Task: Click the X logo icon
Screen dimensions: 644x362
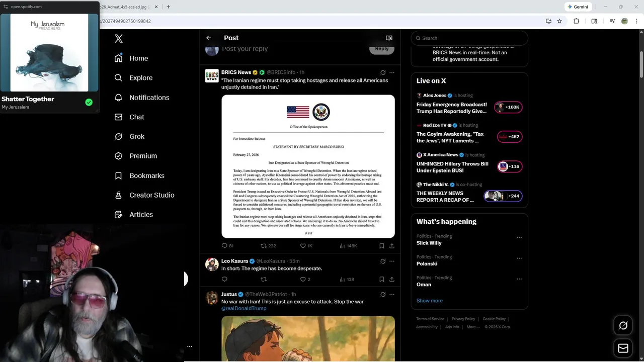Action: [119, 39]
